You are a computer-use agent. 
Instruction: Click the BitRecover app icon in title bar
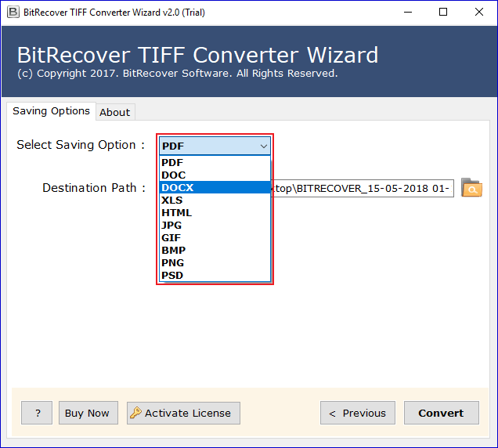click(x=13, y=12)
